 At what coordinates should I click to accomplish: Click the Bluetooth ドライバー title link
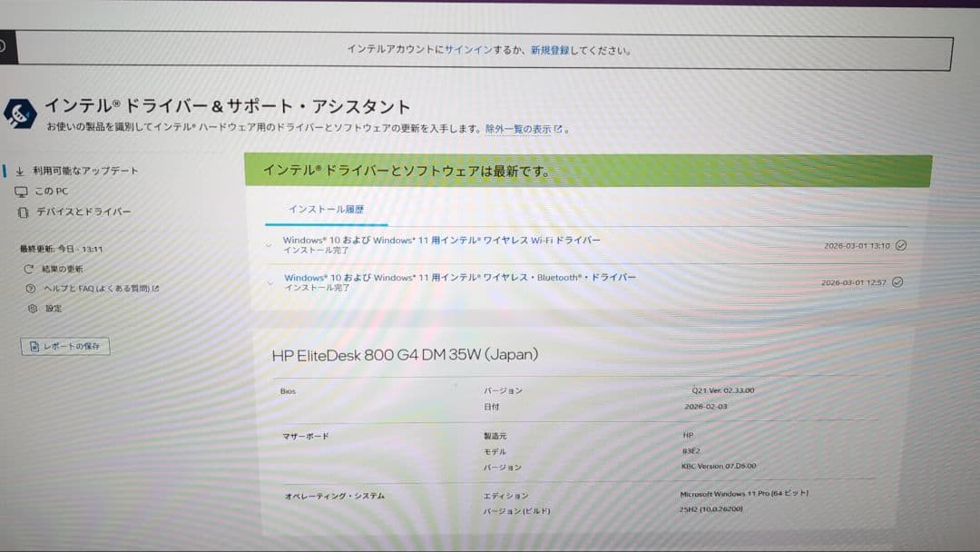click(460, 278)
